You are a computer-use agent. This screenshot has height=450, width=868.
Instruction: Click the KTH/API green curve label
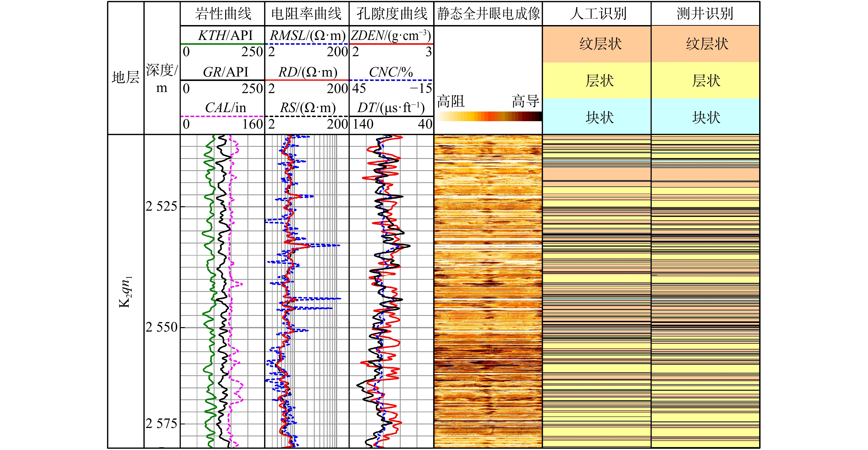click(225, 36)
